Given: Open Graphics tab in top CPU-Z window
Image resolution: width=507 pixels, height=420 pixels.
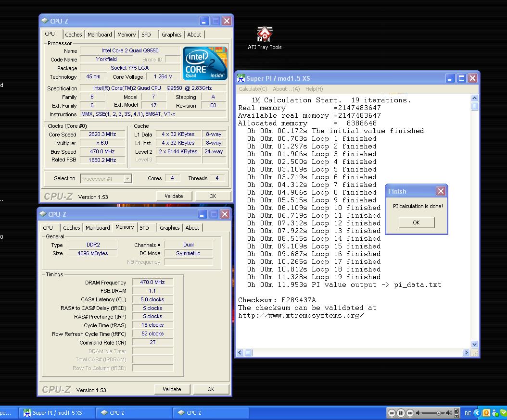Looking at the screenshot, I should coord(171,35).
